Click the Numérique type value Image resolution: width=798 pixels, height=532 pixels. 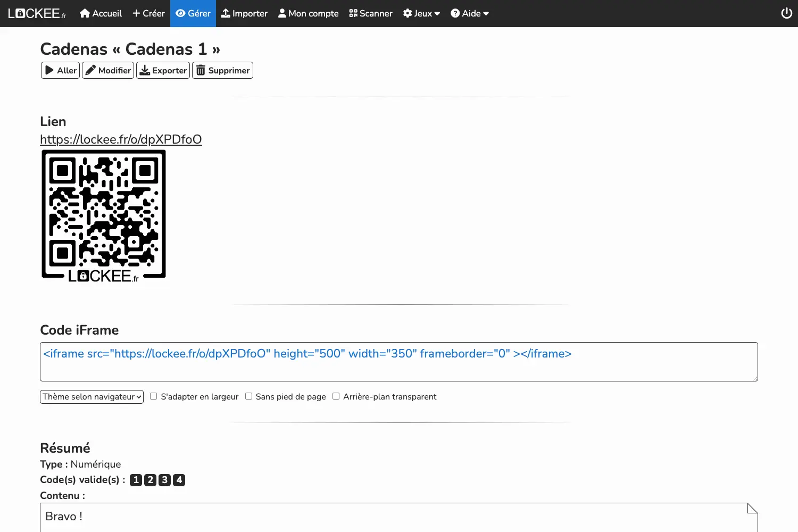[x=96, y=464]
